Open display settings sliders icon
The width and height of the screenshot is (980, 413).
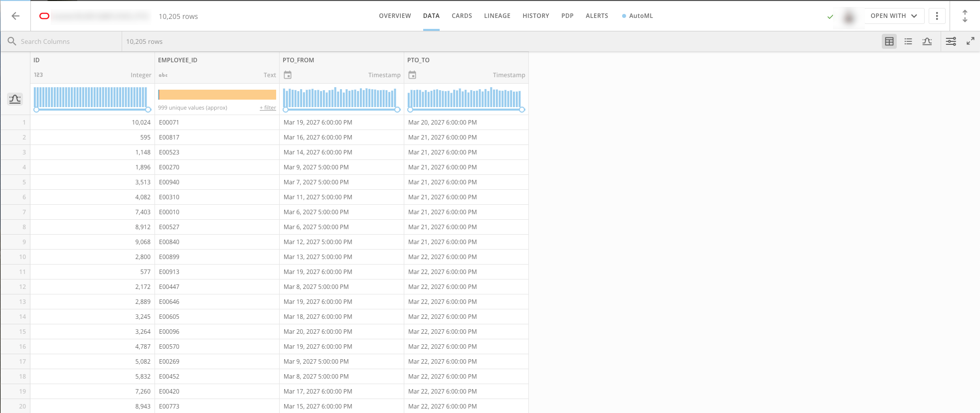click(x=951, y=41)
